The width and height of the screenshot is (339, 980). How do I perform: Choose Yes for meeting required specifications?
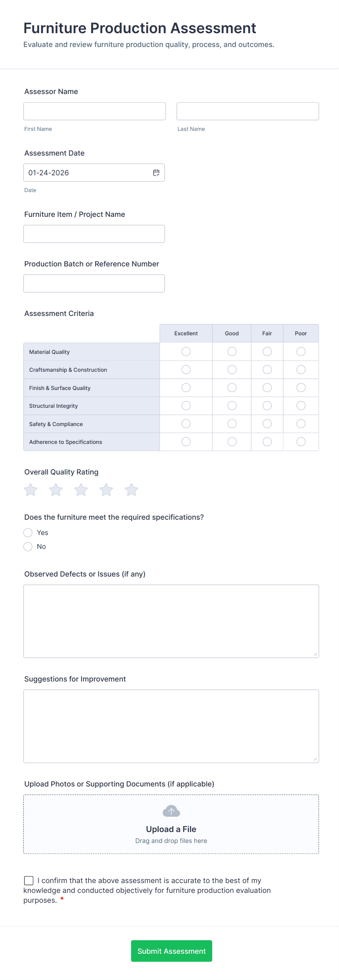pyautogui.click(x=27, y=532)
